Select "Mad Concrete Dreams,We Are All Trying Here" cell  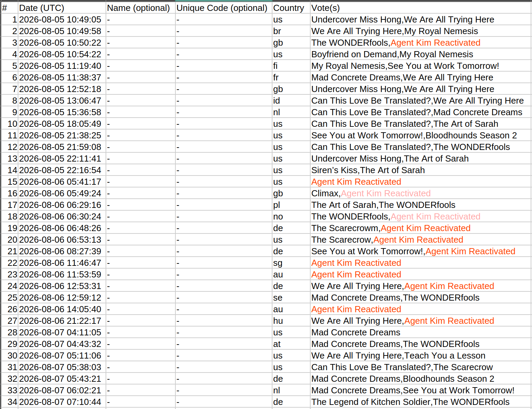pos(421,77)
